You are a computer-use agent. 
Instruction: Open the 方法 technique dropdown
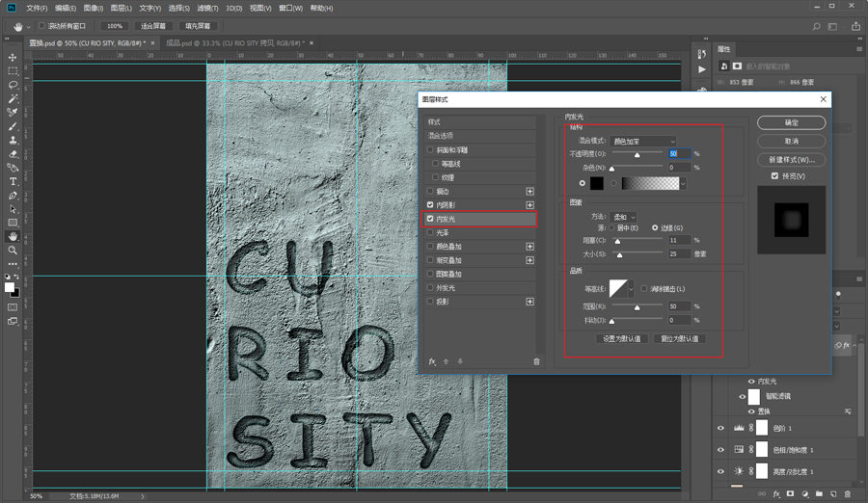[x=623, y=217]
